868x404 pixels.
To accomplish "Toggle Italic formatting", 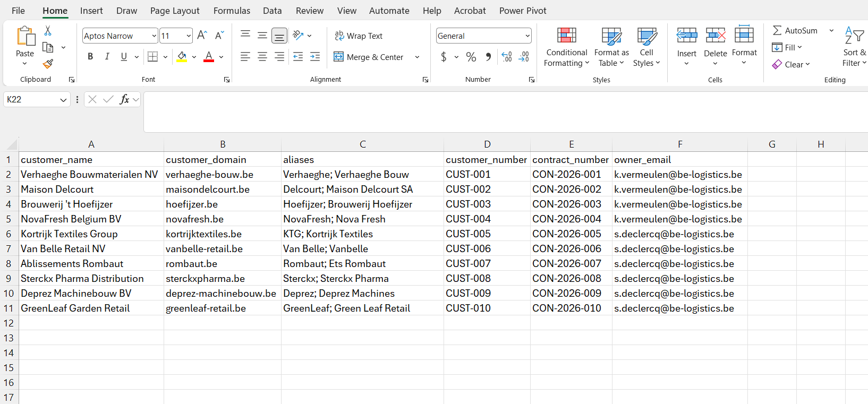I will click(x=107, y=57).
